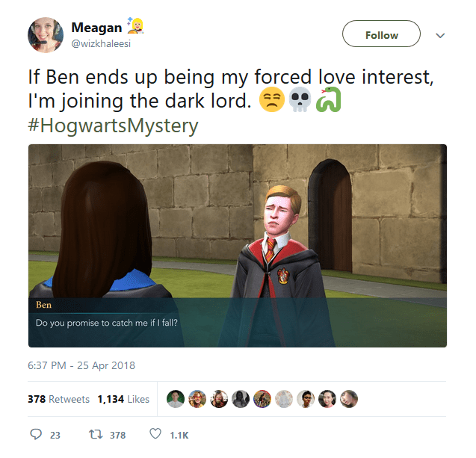Click the first liker avatar with green background
This screenshot has height=458, width=476.
176,399
